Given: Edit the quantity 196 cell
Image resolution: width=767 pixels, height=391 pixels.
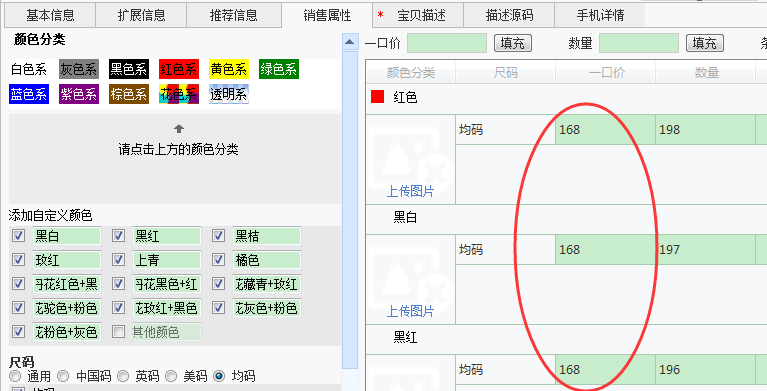Looking at the screenshot, I should [x=706, y=369].
